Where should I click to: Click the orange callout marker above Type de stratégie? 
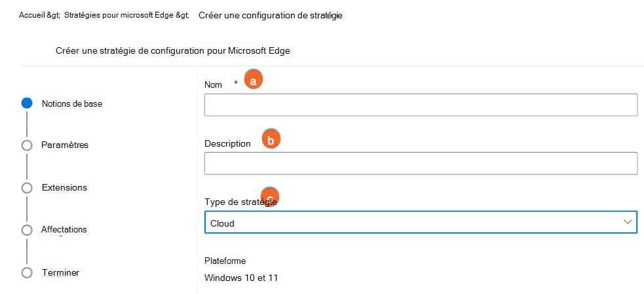click(x=270, y=194)
